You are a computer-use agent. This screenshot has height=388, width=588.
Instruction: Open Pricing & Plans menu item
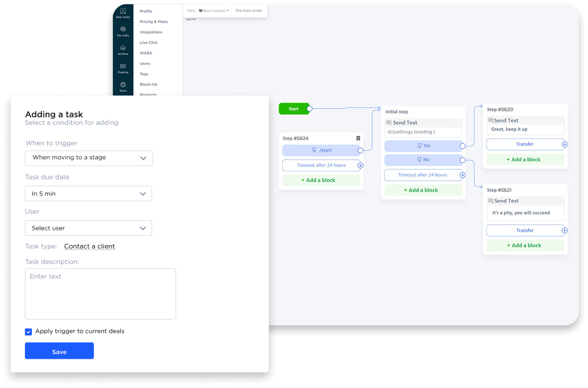click(154, 22)
